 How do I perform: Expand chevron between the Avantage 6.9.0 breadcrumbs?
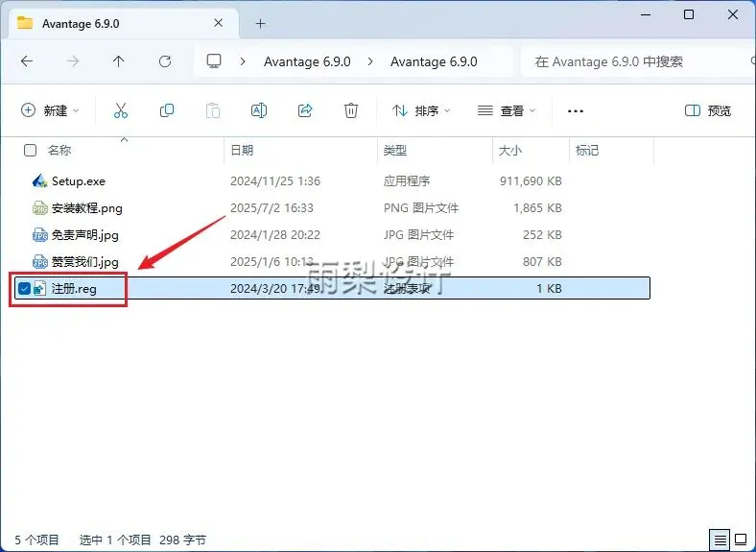pyautogui.click(x=370, y=61)
